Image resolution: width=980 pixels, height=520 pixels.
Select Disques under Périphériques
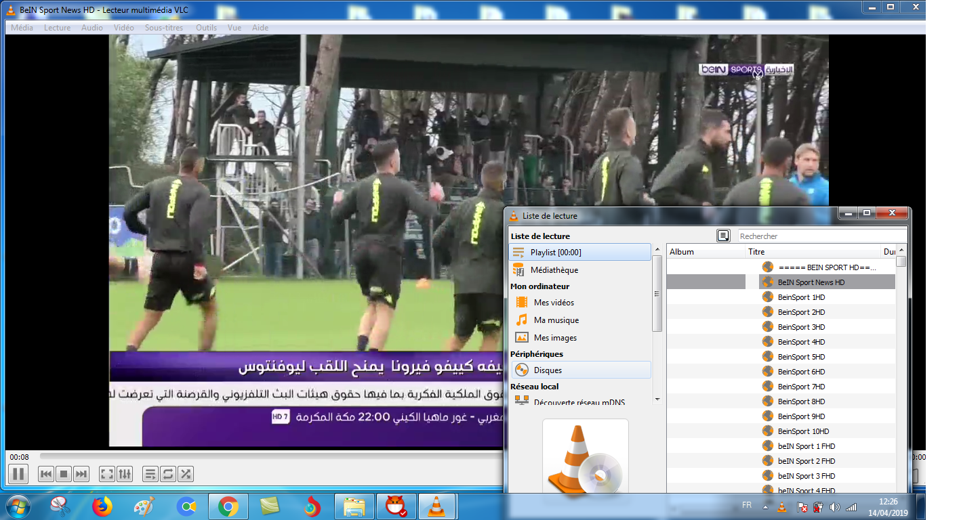[579, 370]
